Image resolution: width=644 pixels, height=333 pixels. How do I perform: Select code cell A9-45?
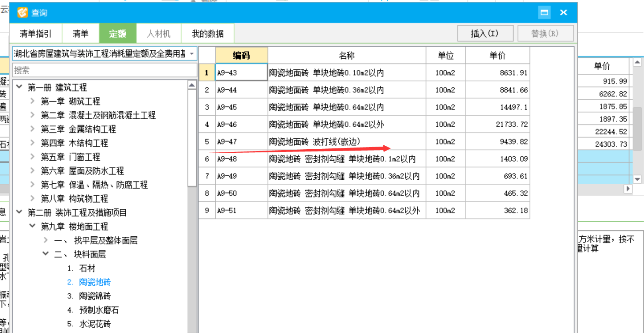241,107
